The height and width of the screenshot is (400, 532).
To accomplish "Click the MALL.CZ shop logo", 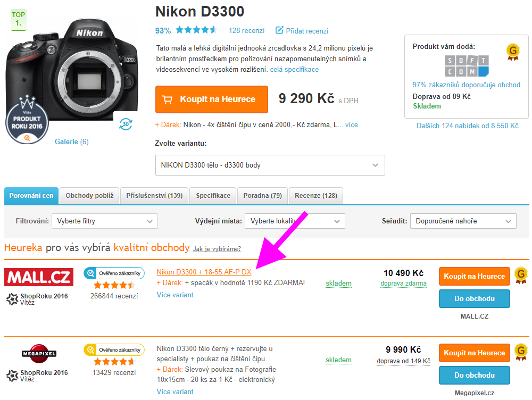I will coord(39,277).
